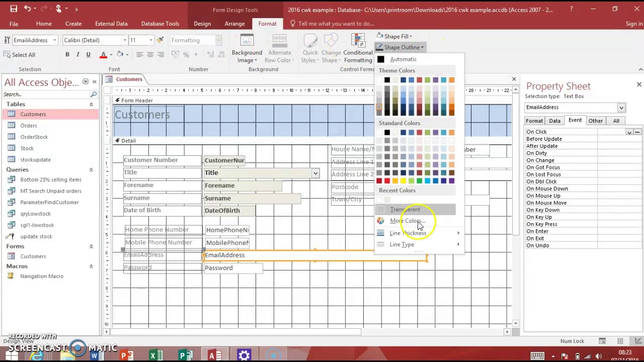Viewport: 644px width, 362px height.
Task: Choose the Automatic outline color
Action: [x=415, y=59]
